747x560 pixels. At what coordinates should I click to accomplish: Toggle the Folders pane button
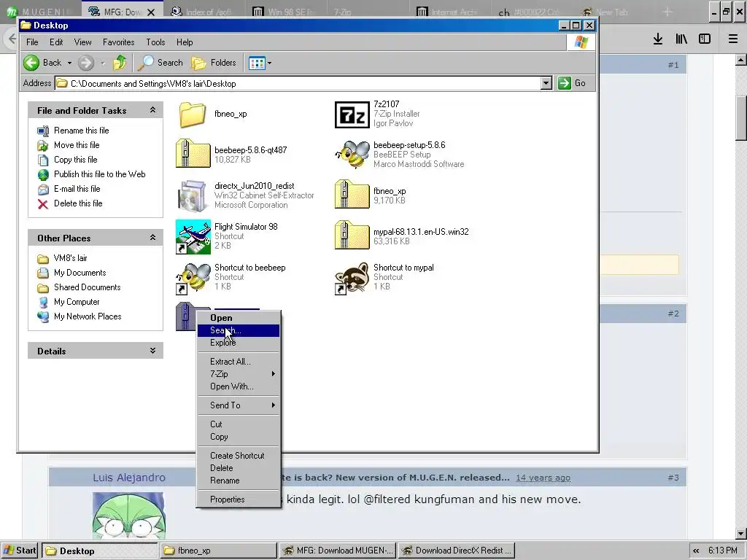[x=214, y=63]
